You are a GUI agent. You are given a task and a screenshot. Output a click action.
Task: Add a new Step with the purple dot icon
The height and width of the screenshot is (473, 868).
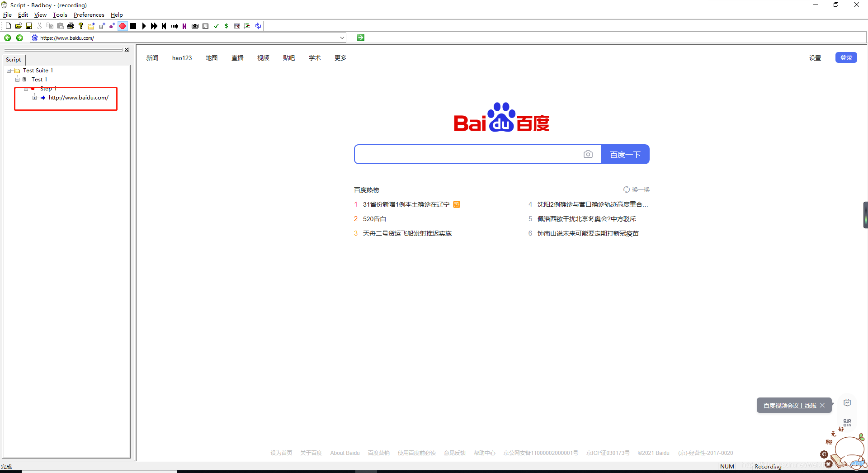[x=112, y=26]
